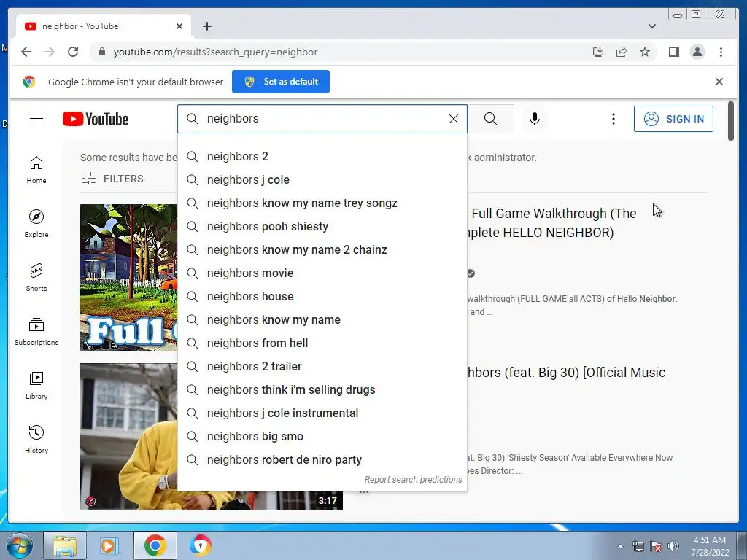
Task: Install app icon in the address bar
Action: point(598,52)
